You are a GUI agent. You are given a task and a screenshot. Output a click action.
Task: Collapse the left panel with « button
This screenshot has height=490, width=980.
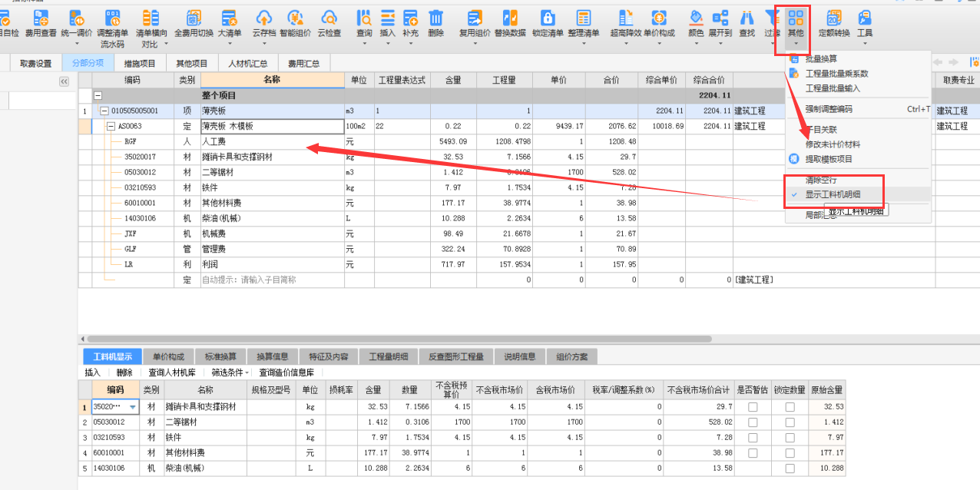(64, 81)
